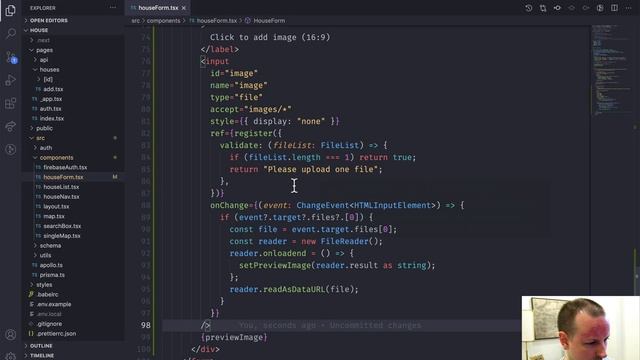Open _app.tsx file

point(51,99)
